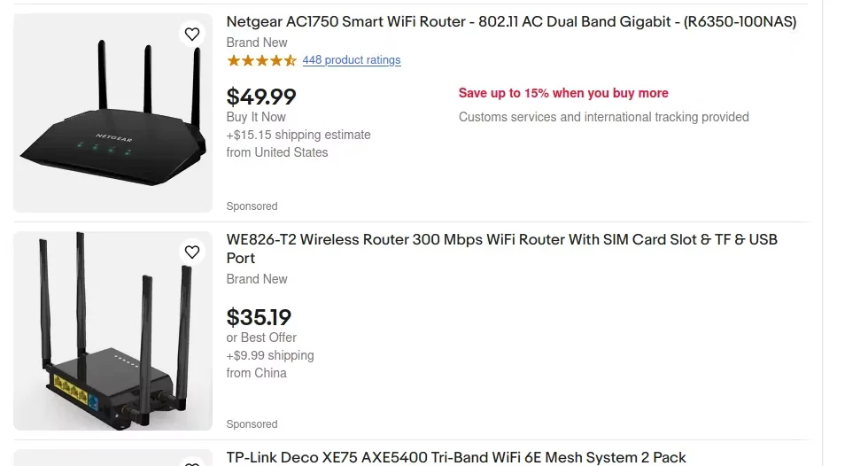Open TP-Link Deco XE75 Mesh System listing
Screen dimensions: 868x466
coord(456,457)
